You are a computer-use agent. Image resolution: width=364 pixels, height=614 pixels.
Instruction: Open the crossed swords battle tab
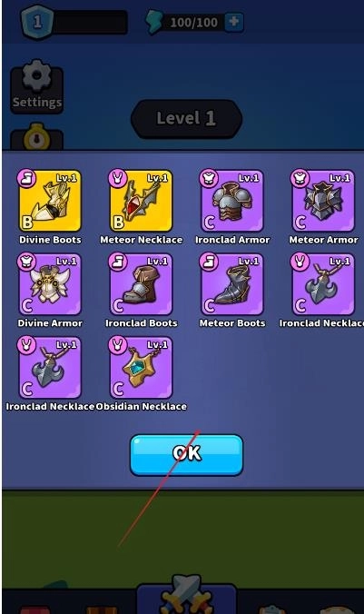(x=186, y=595)
